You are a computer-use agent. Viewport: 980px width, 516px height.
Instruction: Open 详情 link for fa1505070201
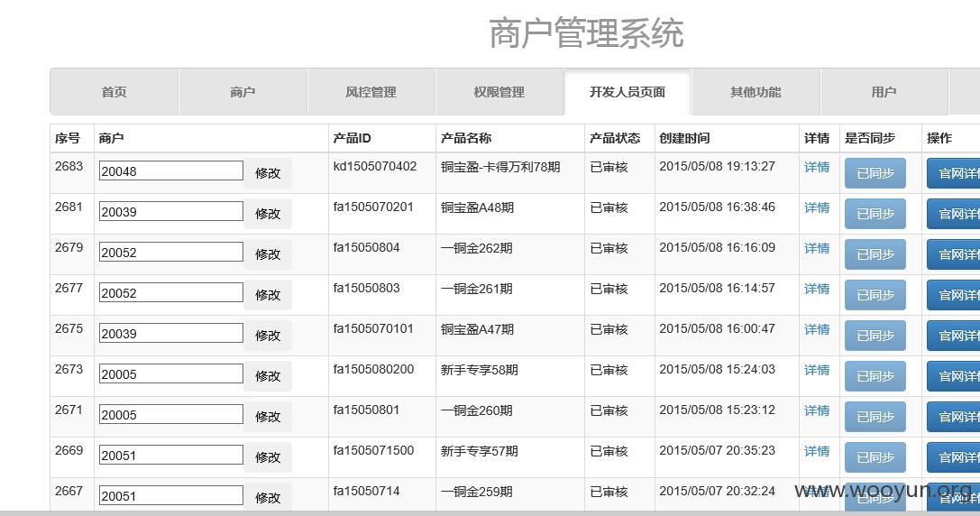click(x=817, y=207)
